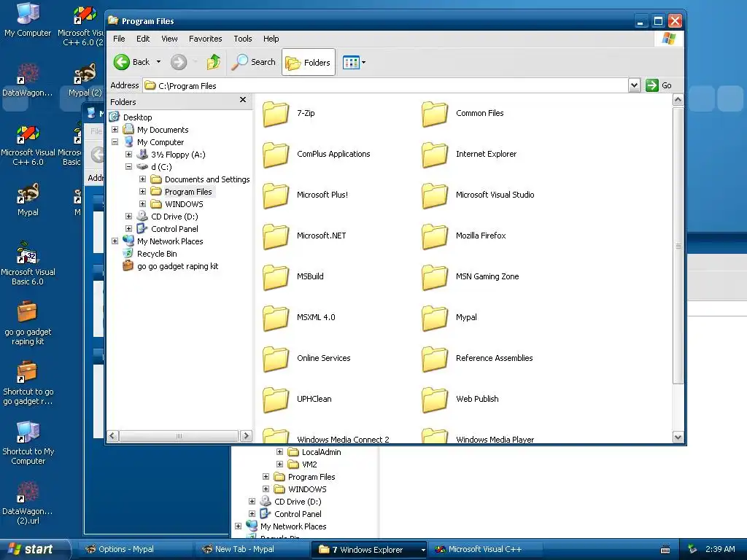The width and height of the screenshot is (747, 560).
Task: Select the 7-Zip folder icon
Action: [x=276, y=114]
